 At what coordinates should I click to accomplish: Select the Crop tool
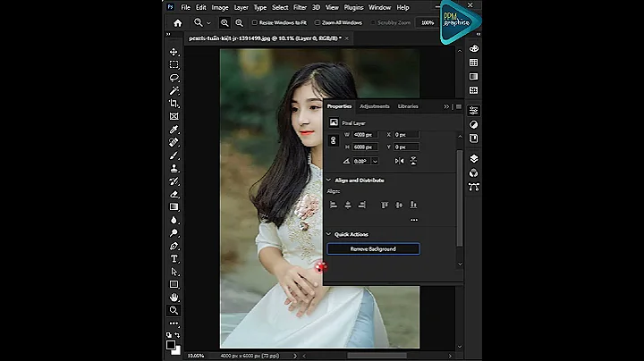(x=174, y=104)
